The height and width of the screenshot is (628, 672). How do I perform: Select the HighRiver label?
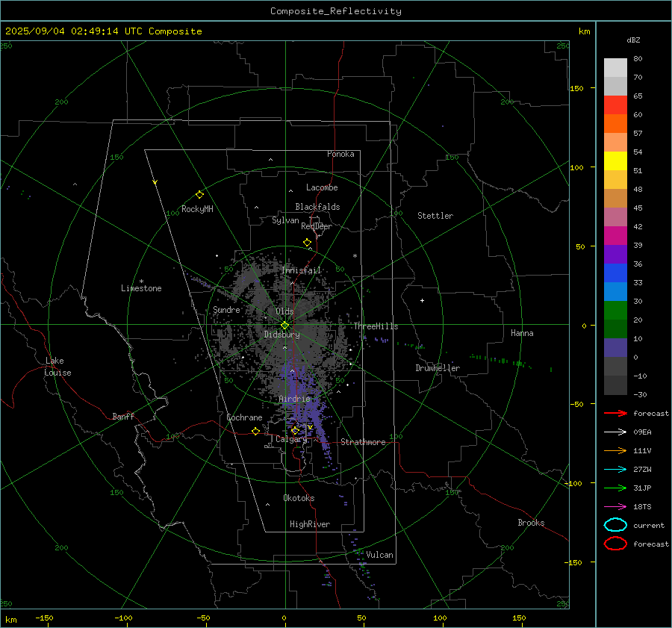pyautogui.click(x=310, y=524)
